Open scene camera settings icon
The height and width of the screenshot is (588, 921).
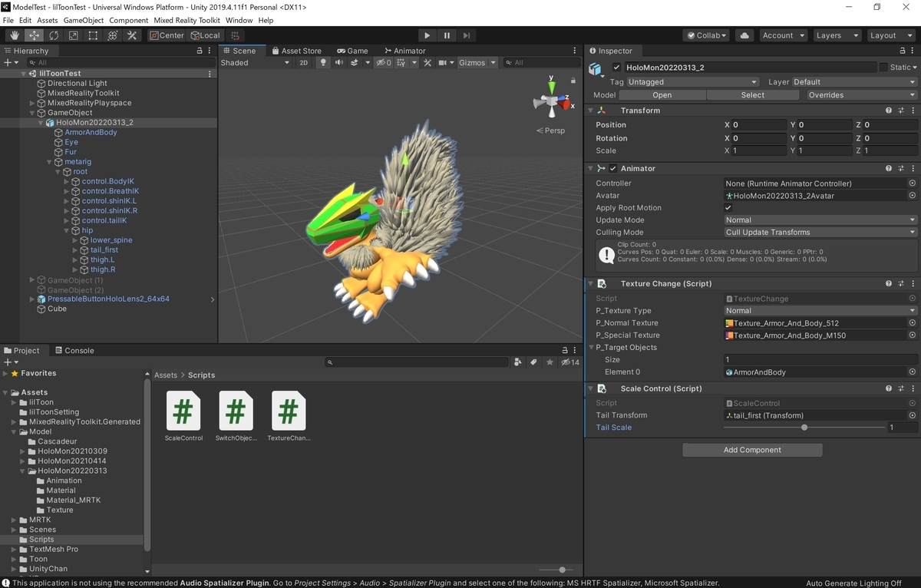pos(444,63)
